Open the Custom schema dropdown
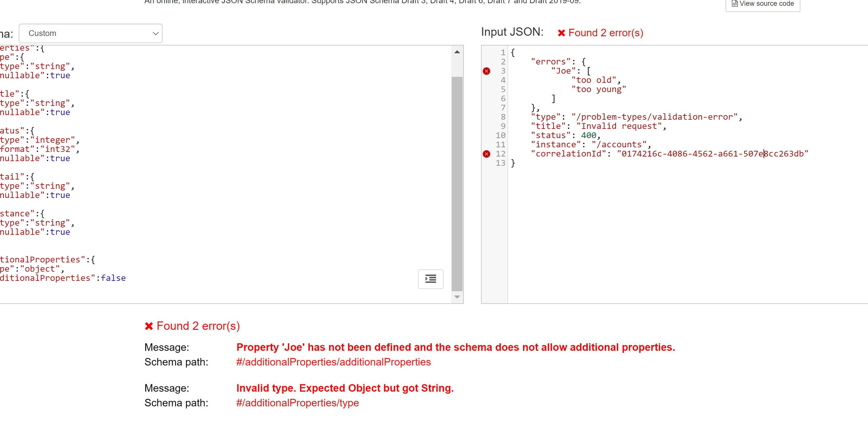This screenshot has width=868, height=438. pyautogui.click(x=90, y=33)
